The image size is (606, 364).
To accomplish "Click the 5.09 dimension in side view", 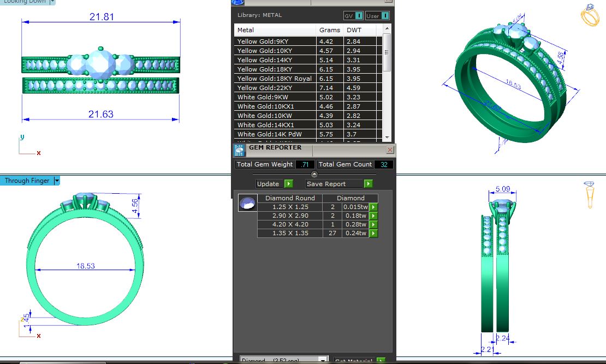I will coord(503,189).
